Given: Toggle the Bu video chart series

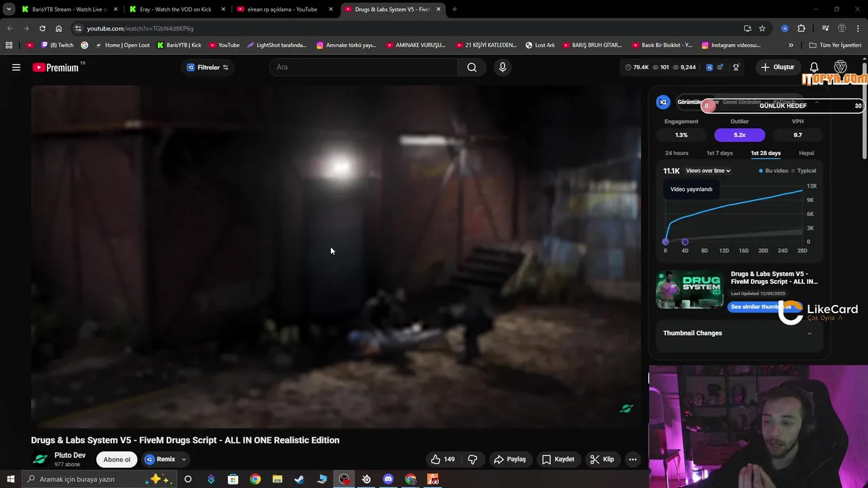Looking at the screenshot, I should [x=774, y=171].
